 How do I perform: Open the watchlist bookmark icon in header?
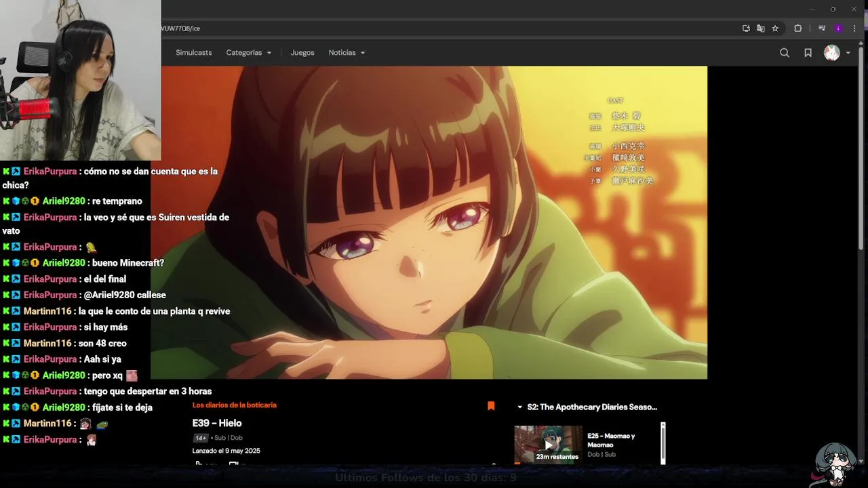pos(808,53)
